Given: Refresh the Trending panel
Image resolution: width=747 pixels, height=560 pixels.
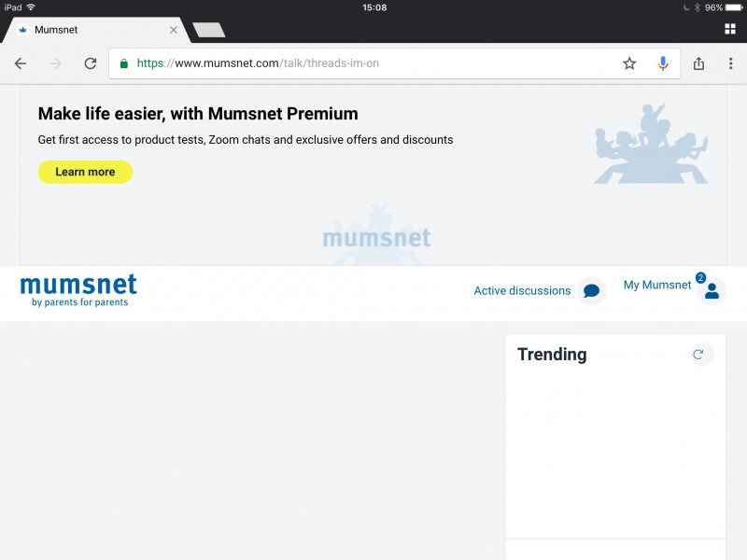Looking at the screenshot, I should click(x=698, y=354).
